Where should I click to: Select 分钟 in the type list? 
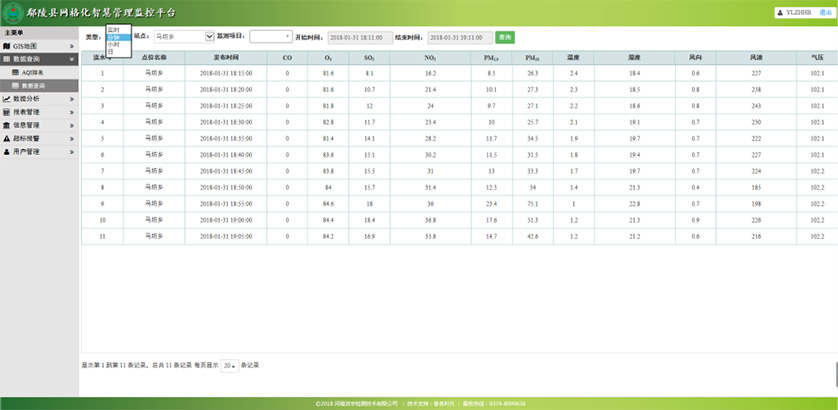pos(118,37)
